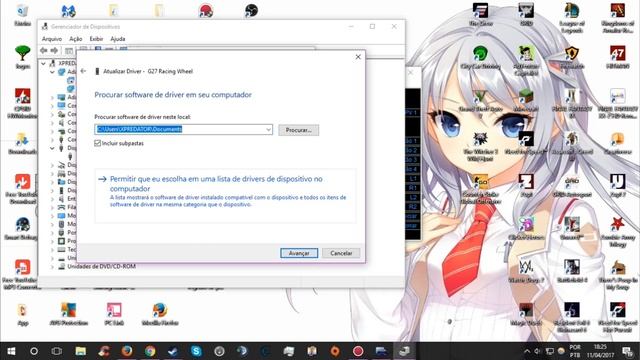Image resolution: width=640 pixels, height=360 pixels.
Task: Open the driver location path dropdown arrow
Action: tap(268, 129)
